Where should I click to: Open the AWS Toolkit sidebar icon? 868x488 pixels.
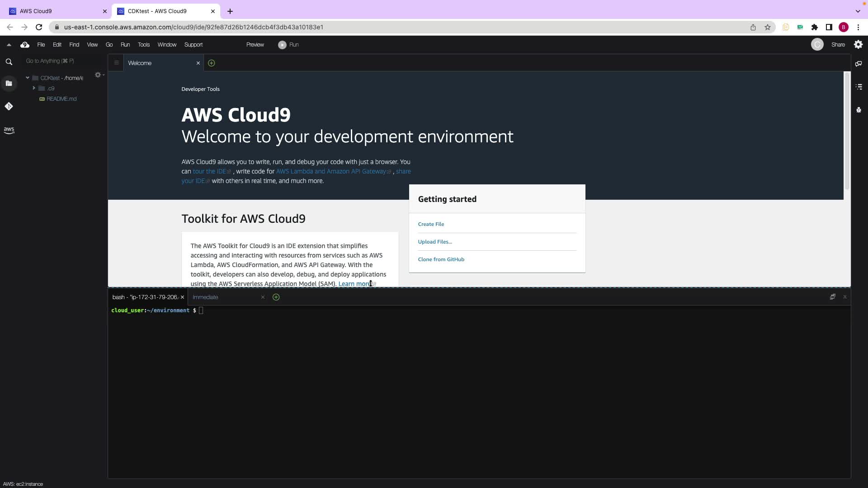[9, 130]
